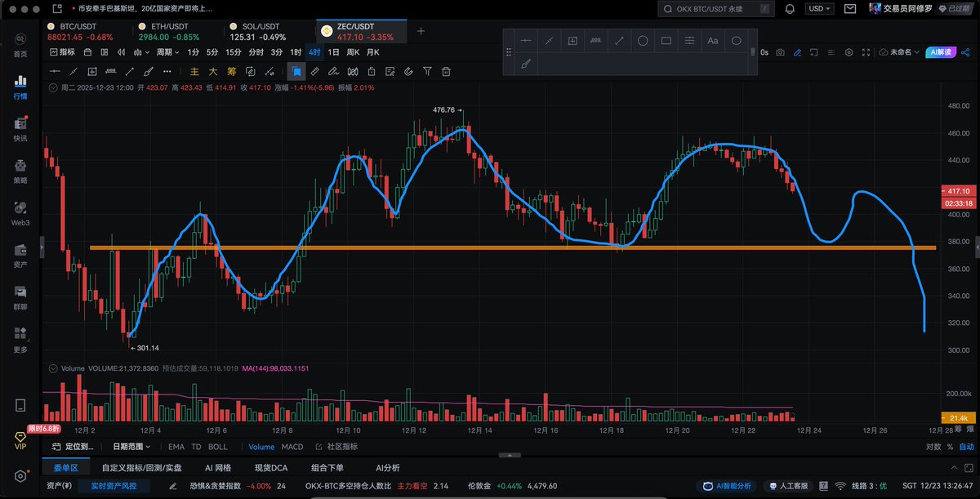Select the circle shape in floating toolbar
This screenshot has height=499, width=980.
[643, 41]
